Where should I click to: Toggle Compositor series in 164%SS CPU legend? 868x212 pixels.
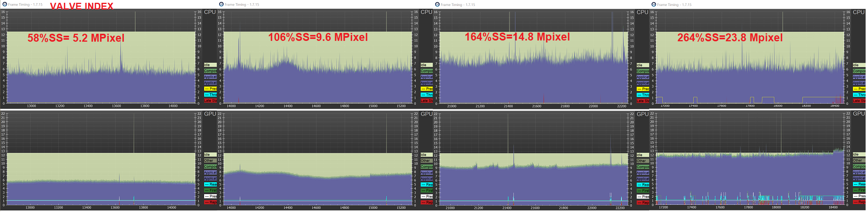tap(643, 71)
